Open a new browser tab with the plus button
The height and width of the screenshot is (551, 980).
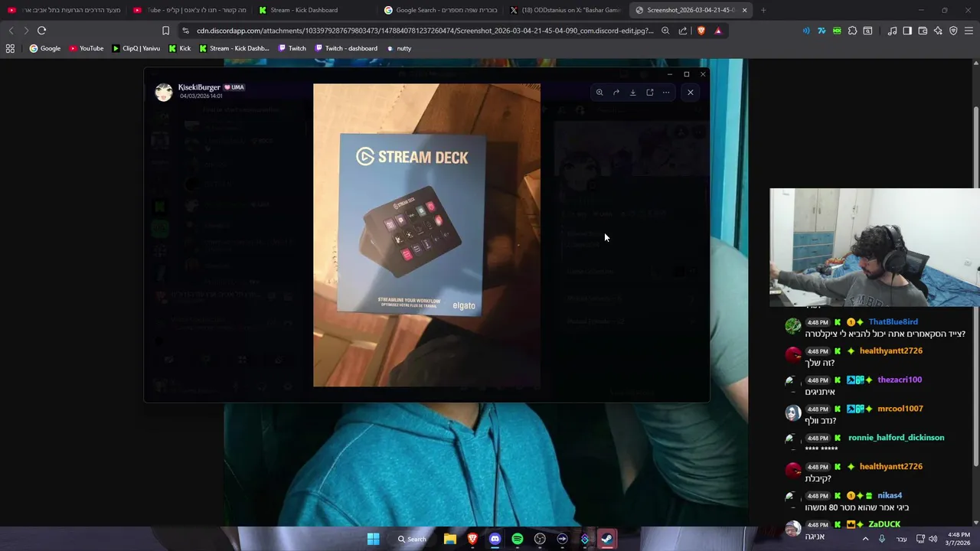[x=763, y=10]
